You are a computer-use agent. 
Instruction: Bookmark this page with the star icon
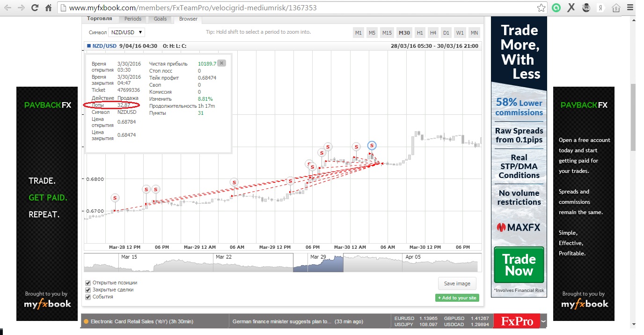[x=541, y=8]
